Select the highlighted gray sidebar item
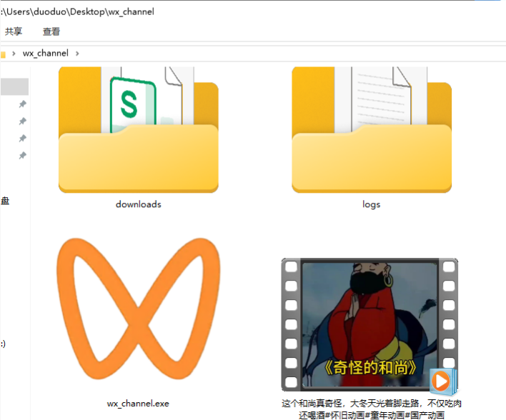The height and width of the screenshot is (420, 506). [14, 86]
